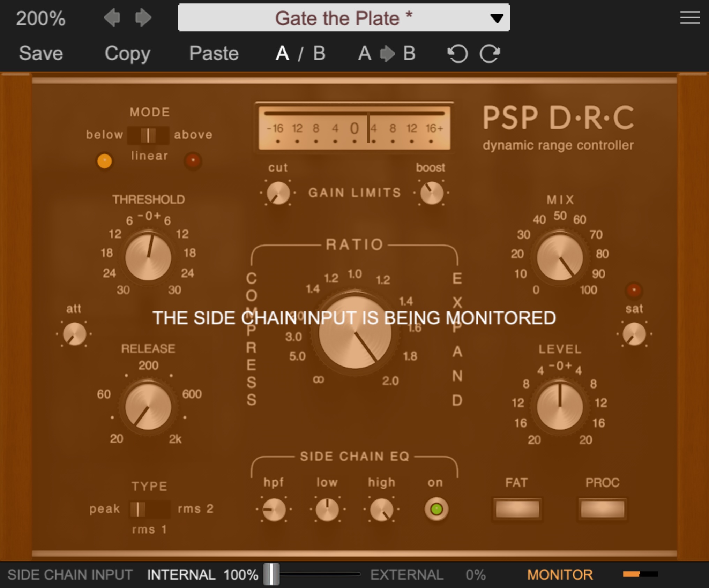The width and height of the screenshot is (709, 588).
Task: Click the below mode orange LED
Action: pyautogui.click(x=104, y=161)
